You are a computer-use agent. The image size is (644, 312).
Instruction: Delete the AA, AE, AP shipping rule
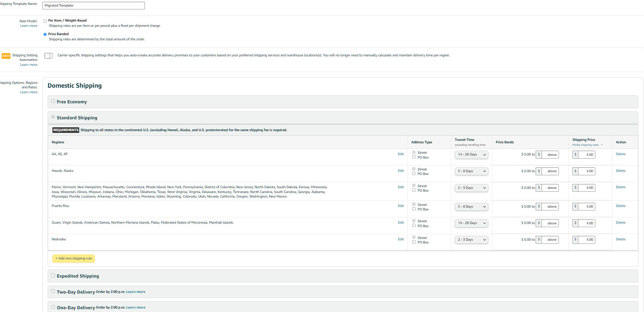pyautogui.click(x=621, y=154)
